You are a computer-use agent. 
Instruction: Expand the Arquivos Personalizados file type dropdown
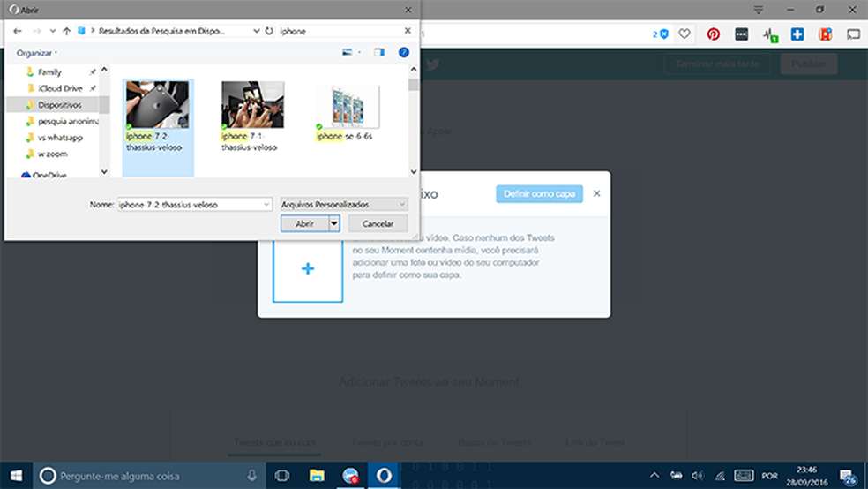tap(343, 204)
